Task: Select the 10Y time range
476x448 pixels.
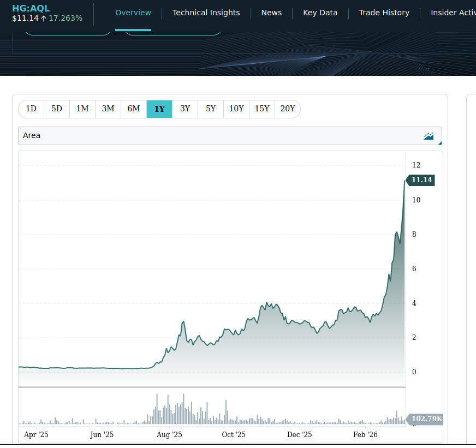Action: (x=236, y=109)
